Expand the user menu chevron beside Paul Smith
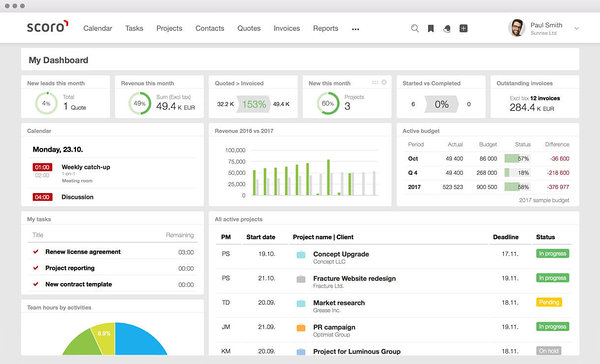Screen dimensions: 600x364 point(577,28)
